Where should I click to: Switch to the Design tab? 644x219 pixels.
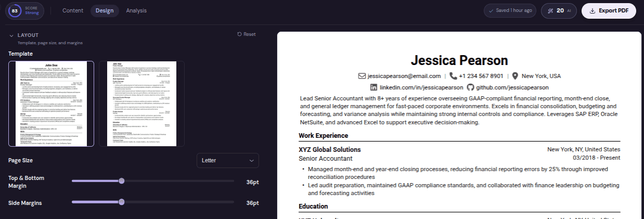point(105,10)
